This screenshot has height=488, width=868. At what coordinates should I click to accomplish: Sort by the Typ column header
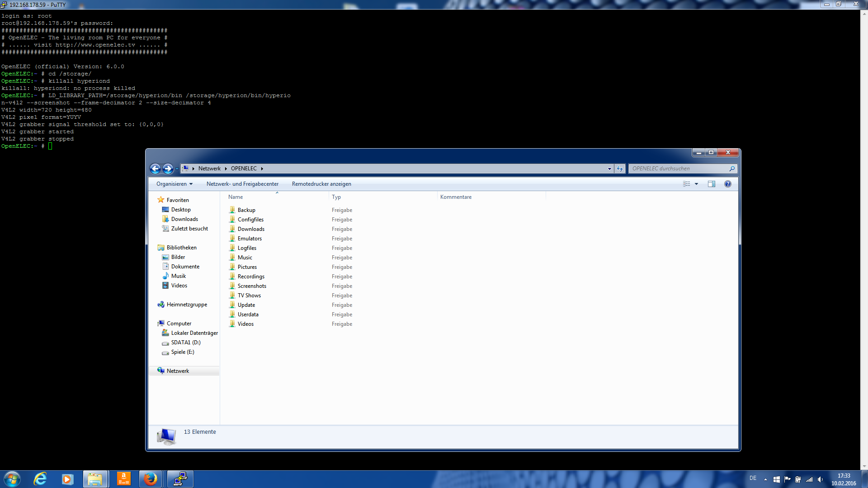tap(336, 197)
